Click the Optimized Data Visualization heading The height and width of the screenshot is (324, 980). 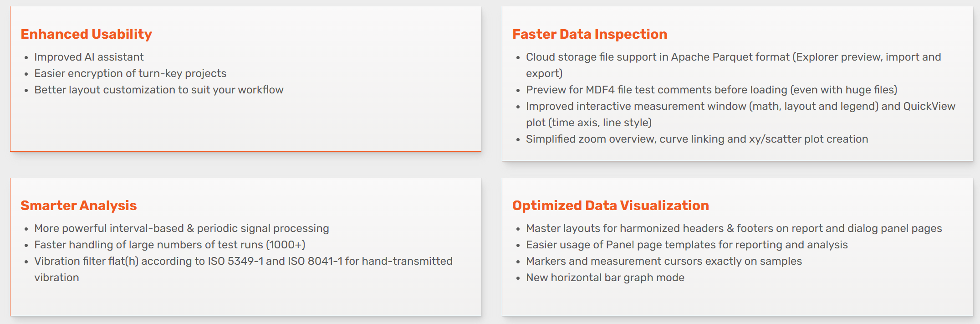pyautogui.click(x=611, y=206)
